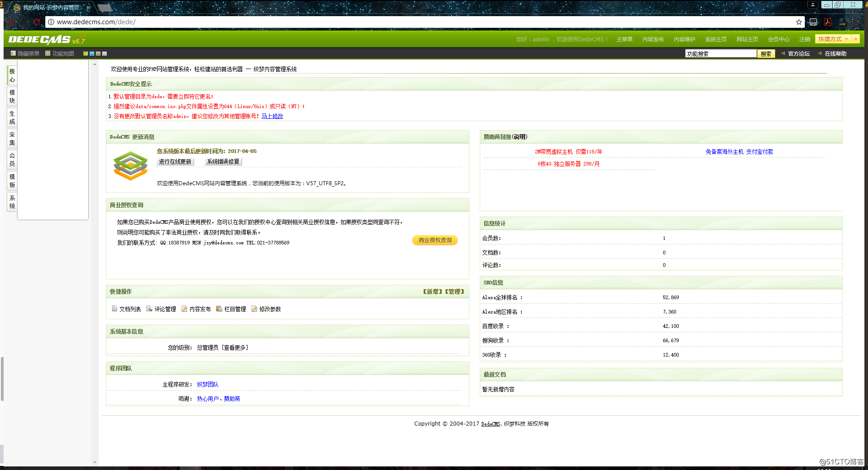Open the browser user profile icon

(x=812, y=4)
